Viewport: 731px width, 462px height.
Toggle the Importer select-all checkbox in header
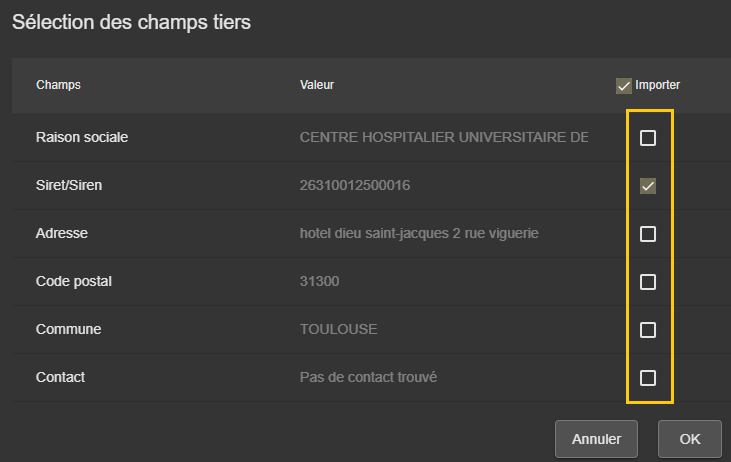coord(624,86)
